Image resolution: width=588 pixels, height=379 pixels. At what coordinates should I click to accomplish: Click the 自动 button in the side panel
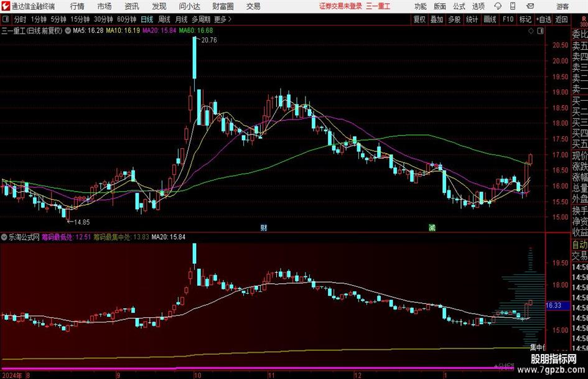tap(579, 245)
